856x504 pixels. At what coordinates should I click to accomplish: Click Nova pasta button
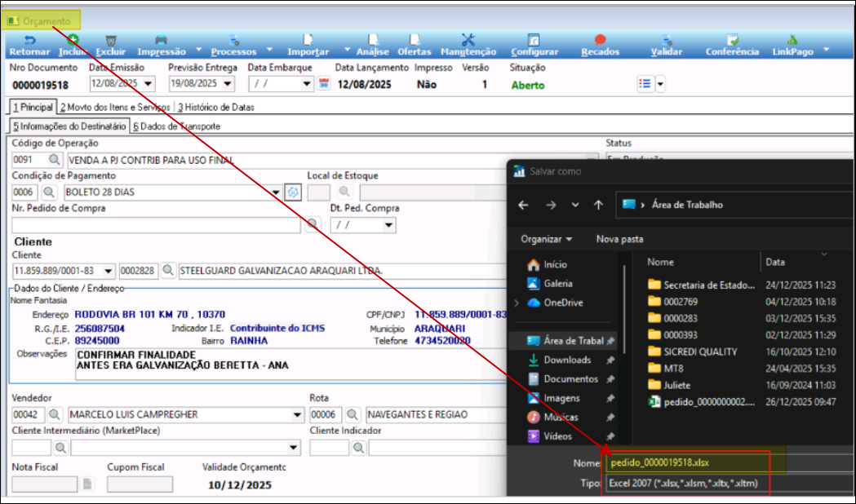click(x=619, y=239)
